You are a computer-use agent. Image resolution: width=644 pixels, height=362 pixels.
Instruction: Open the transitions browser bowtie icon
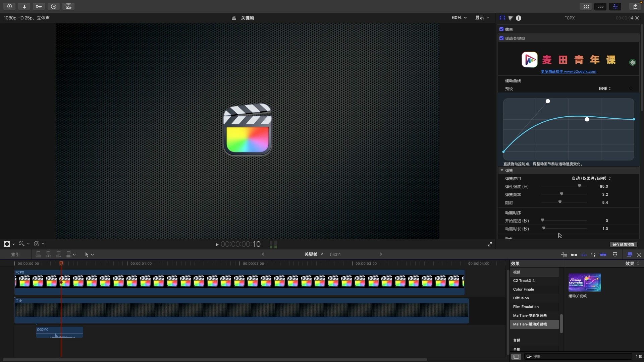tap(639, 255)
